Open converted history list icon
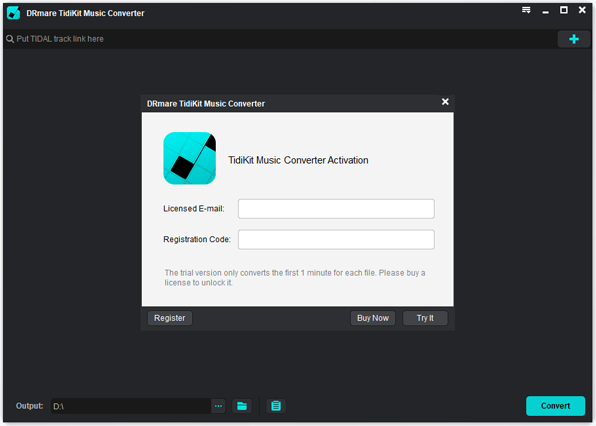Image resolution: width=596 pixels, height=426 pixels. 276,406
